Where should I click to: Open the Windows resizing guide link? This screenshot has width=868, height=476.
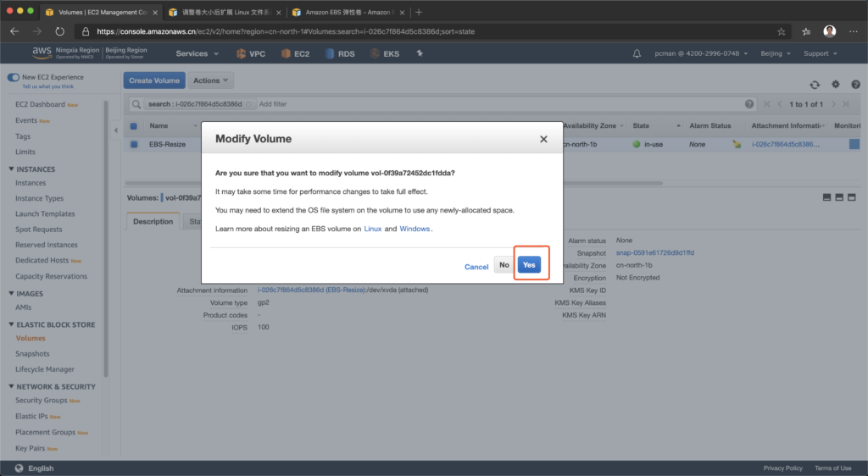415,229
